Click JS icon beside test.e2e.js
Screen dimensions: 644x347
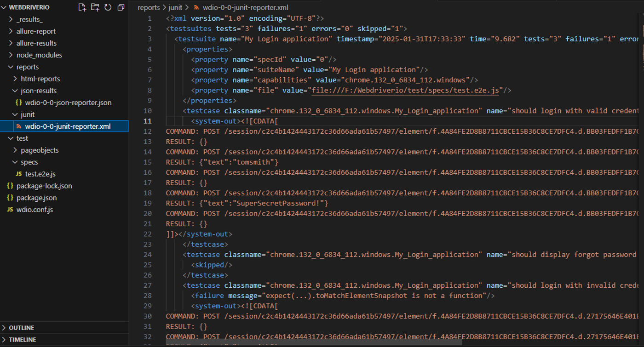(x=19, y=174)
